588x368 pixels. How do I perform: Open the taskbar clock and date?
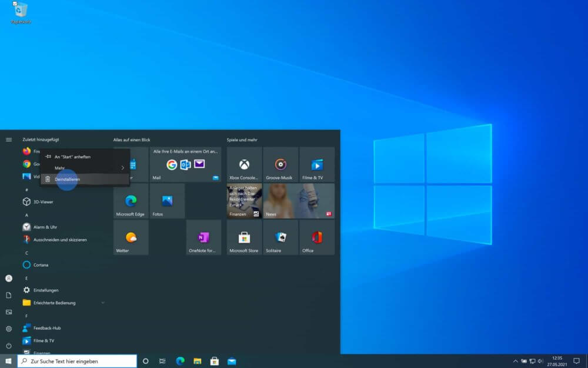[557, 362]
